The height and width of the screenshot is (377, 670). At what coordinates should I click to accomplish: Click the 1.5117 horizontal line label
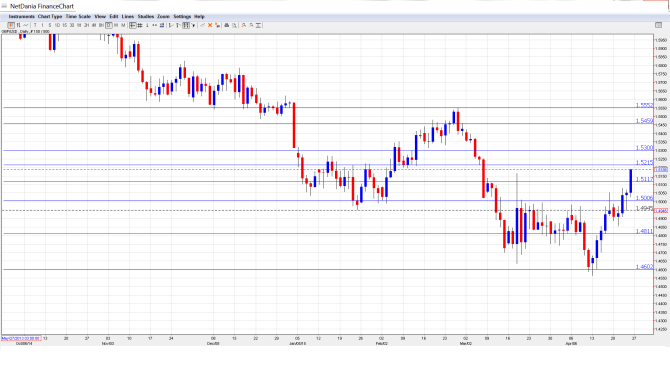click(644, 179)
